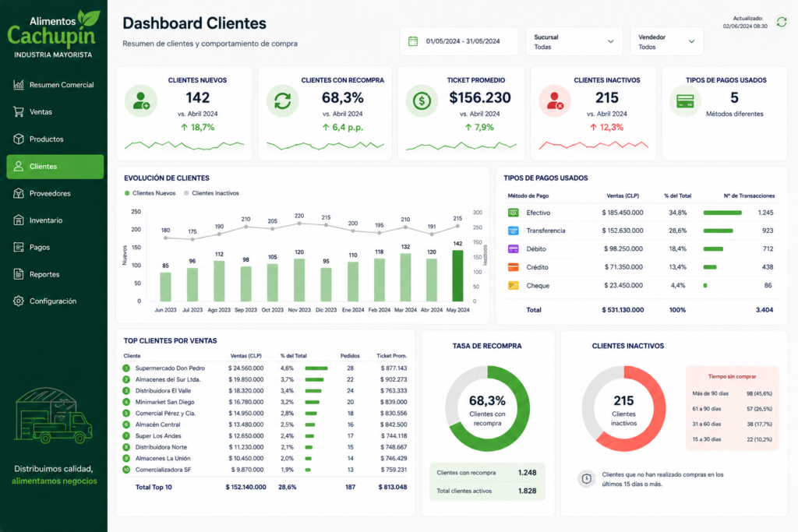Toggle Clientes Inactivos legend in chart
798x532 pixels.
pyautogui.click(x=211, y=193)
